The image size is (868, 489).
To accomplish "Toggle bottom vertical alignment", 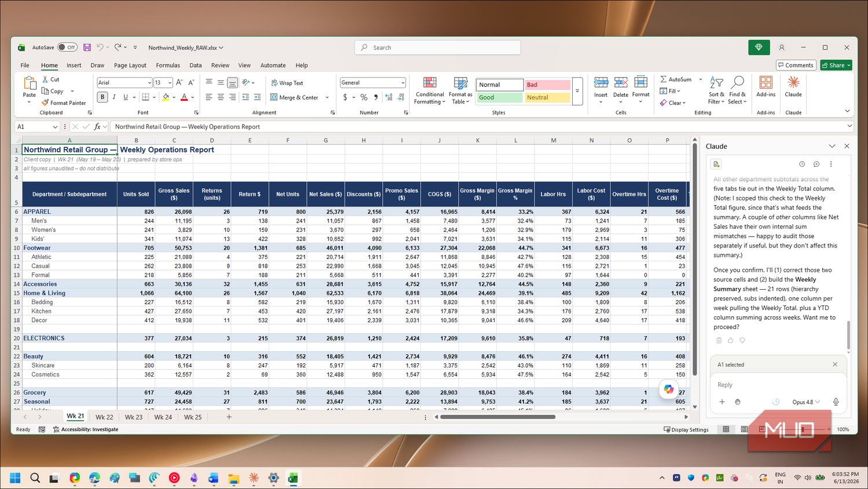I will pos(232,83).
